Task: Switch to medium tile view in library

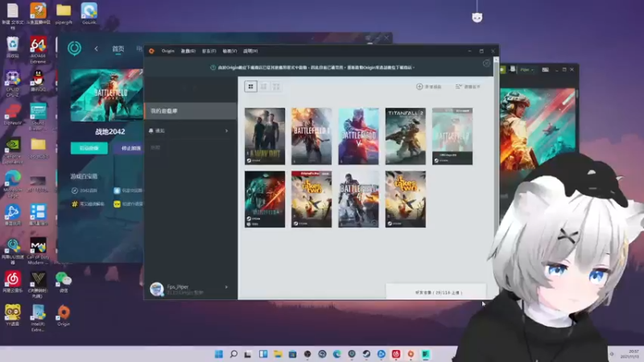Action: [x=264, y=86]
